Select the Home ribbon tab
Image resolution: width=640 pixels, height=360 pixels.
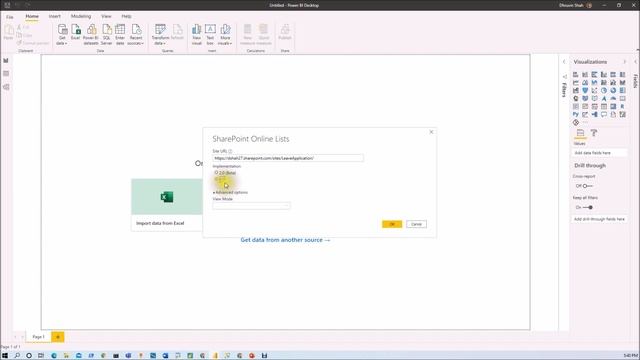pos(32,16)
